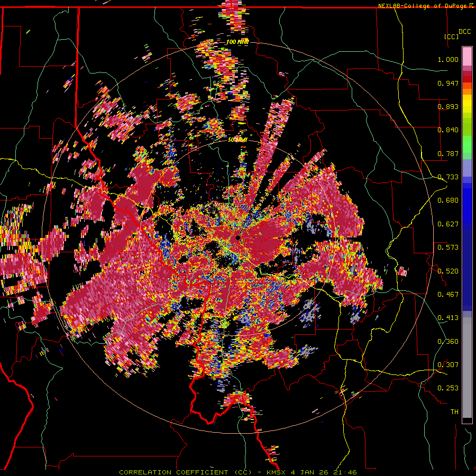Click the [CC] units label

click(x=451, y=36)
